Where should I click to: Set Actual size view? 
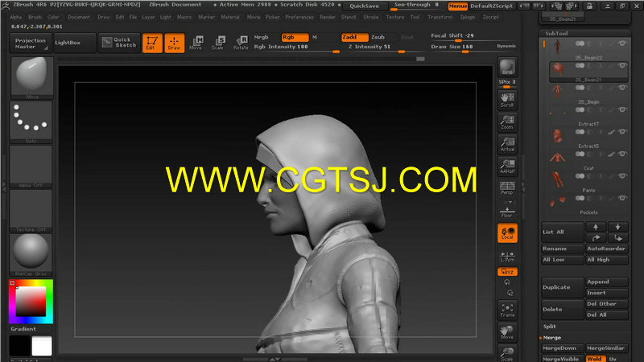click(507, 144)
